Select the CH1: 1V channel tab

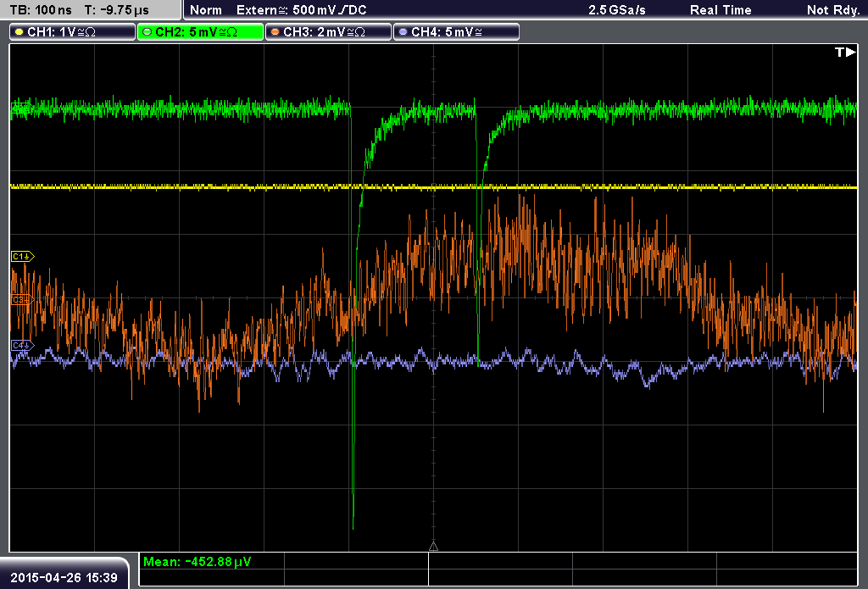pos(73,32)
